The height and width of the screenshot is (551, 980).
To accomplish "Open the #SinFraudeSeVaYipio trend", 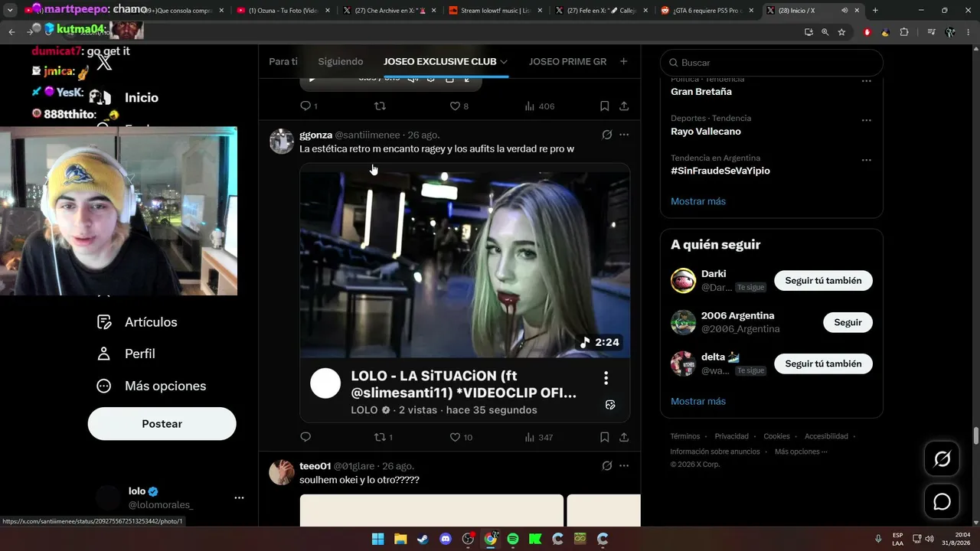I will (720, 171).
